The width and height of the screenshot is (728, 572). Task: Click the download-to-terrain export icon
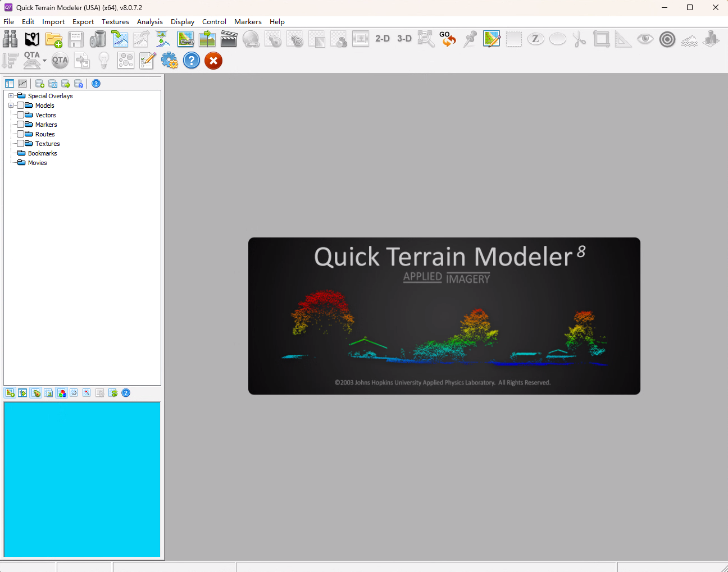tap(163, 39)
